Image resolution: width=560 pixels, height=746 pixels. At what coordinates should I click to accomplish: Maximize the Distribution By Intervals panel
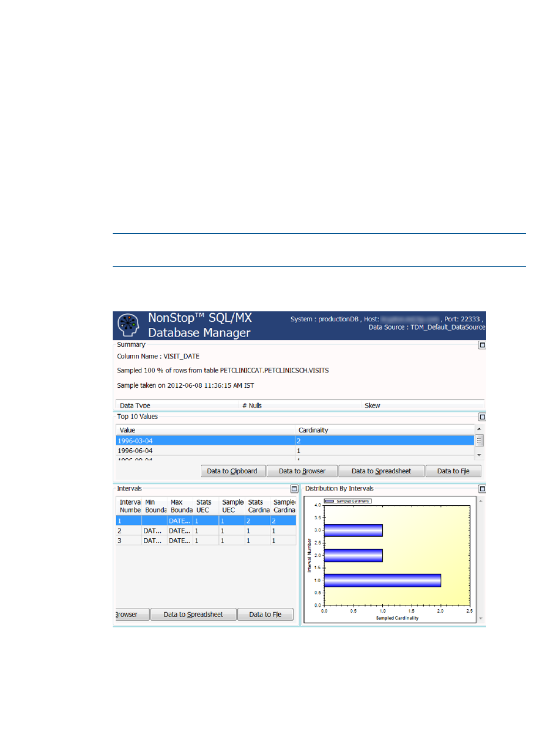pos(482,489)
